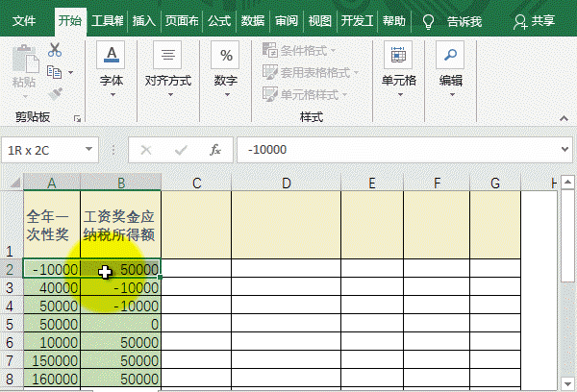Select column D header
The height and width of the screenshot is (392, 577).
(x=286, y=183)
